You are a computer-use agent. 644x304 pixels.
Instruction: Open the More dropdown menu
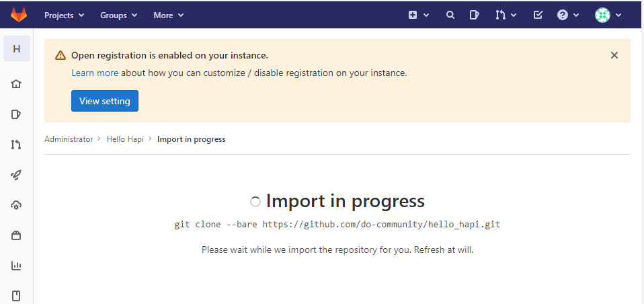tap(168, 15)
